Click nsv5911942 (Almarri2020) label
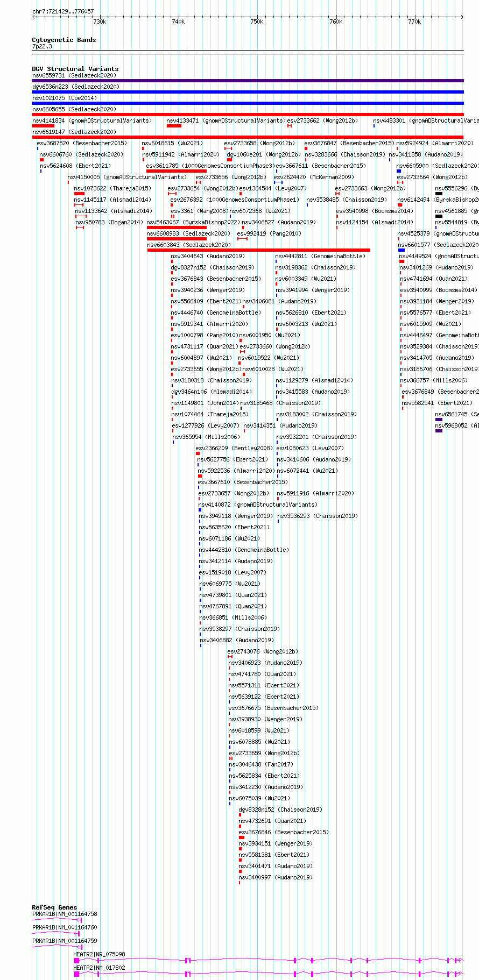Screen dimensions: 479x980 coord(181,154)
